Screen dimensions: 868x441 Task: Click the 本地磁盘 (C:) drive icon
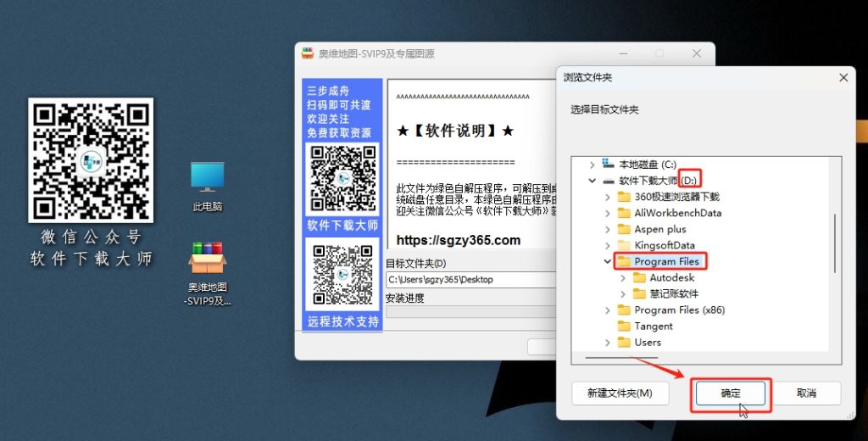608,164
